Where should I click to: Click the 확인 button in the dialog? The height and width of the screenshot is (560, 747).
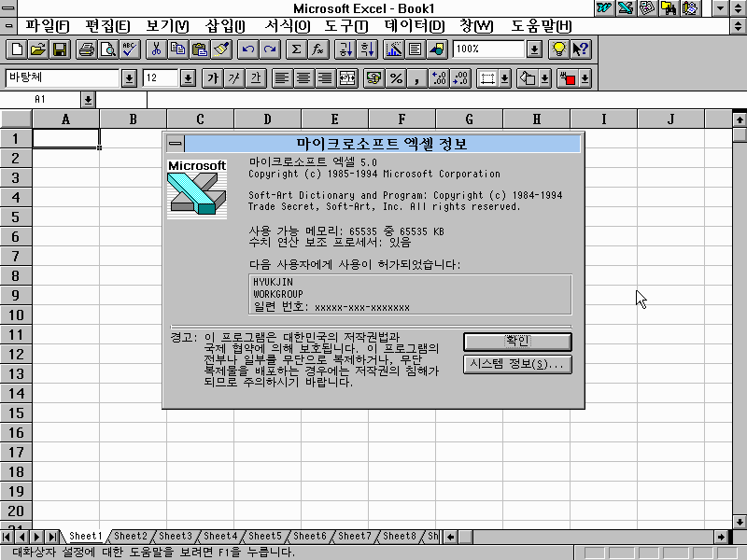click(x=517, y=341)
